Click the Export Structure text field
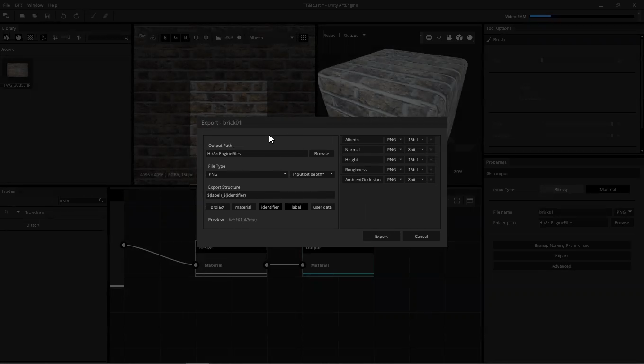644x364 pixels. click(270, 195)
